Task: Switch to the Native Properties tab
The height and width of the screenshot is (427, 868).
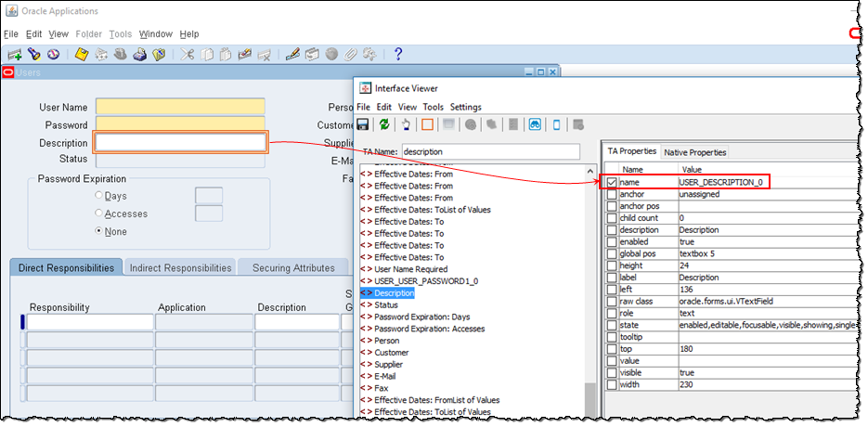Action: [694, 151]
